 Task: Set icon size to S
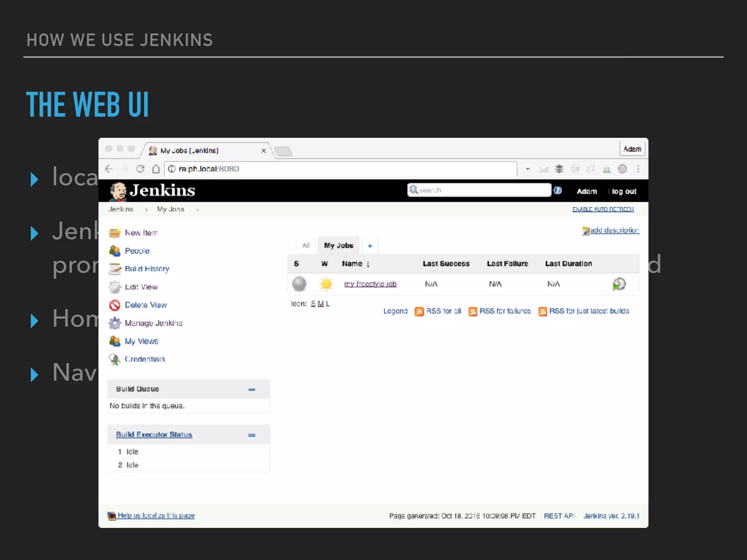point(313,304)
